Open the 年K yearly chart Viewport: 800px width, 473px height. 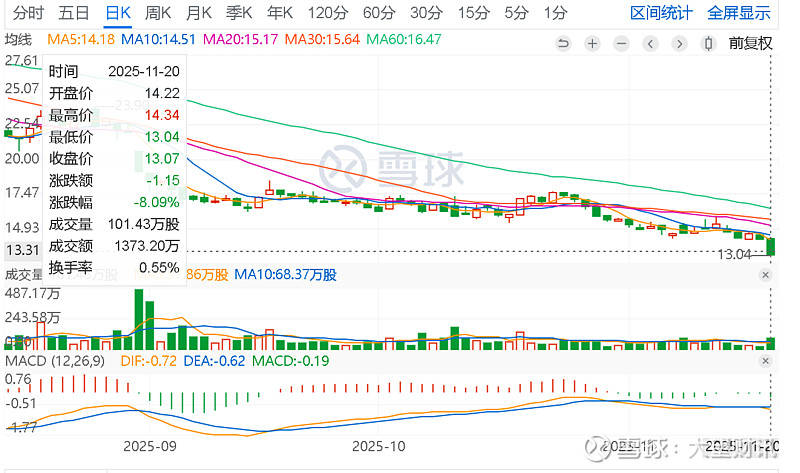click(279, 13)
